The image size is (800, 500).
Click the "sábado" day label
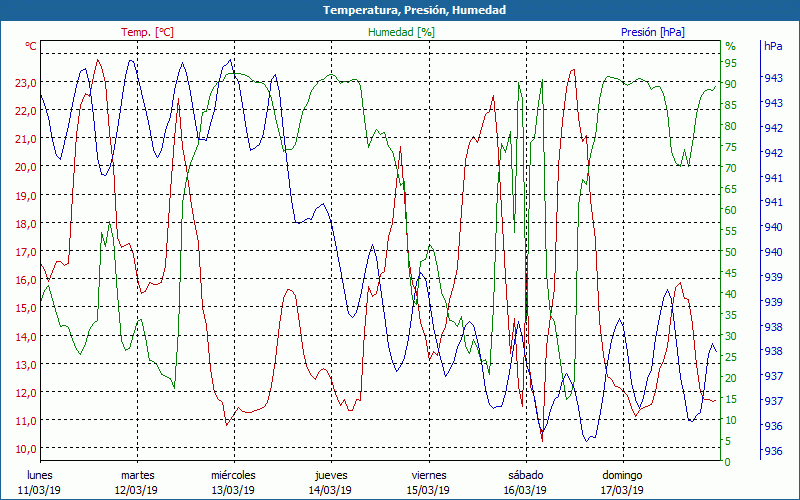point(526,475)
